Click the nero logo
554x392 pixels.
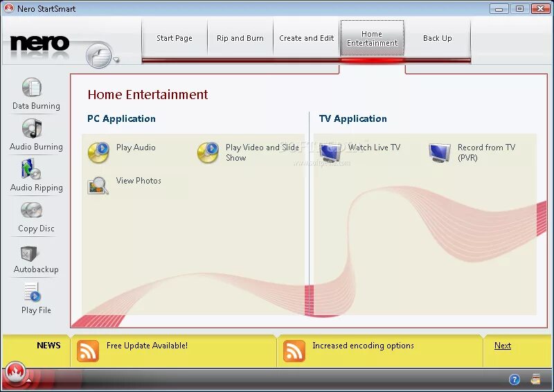tap(39, 43)
